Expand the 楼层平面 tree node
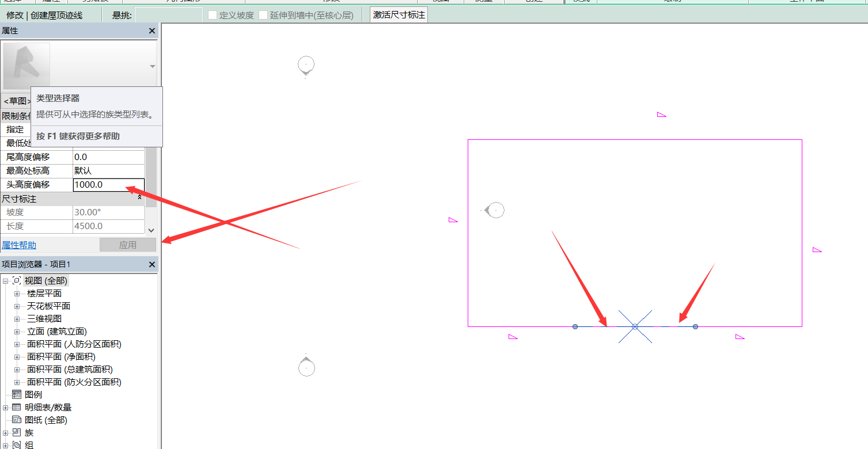This screenshot has width=868, height=449. (x=17, y=294)
